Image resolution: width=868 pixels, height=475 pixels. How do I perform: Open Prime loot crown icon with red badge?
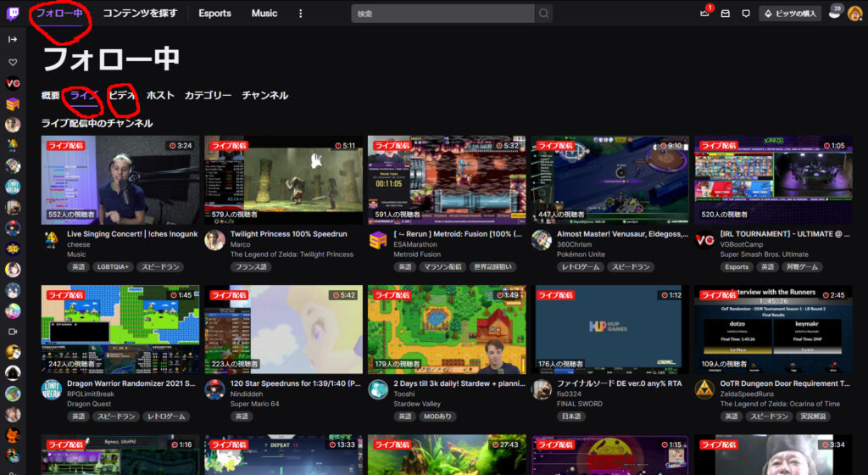tap(705, 13)
